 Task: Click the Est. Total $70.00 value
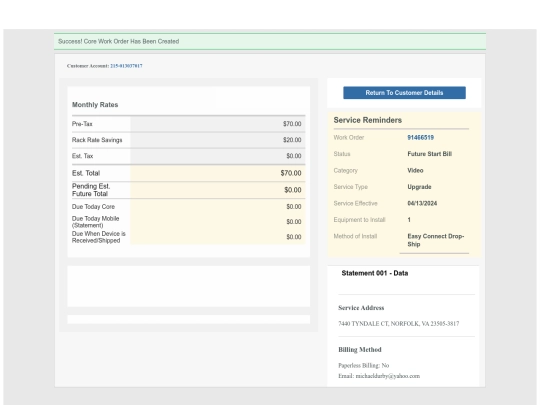pyautogui.click(x=291, y=173)
